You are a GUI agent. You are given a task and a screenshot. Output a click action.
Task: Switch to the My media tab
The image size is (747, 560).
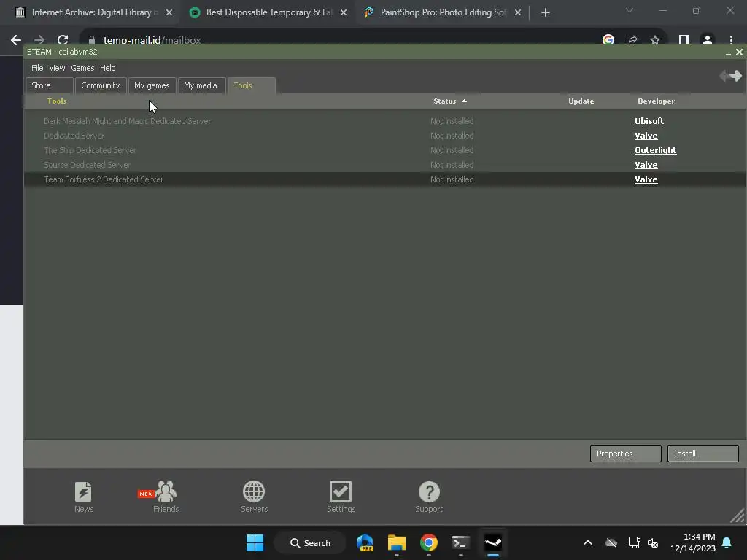(201, 85)
